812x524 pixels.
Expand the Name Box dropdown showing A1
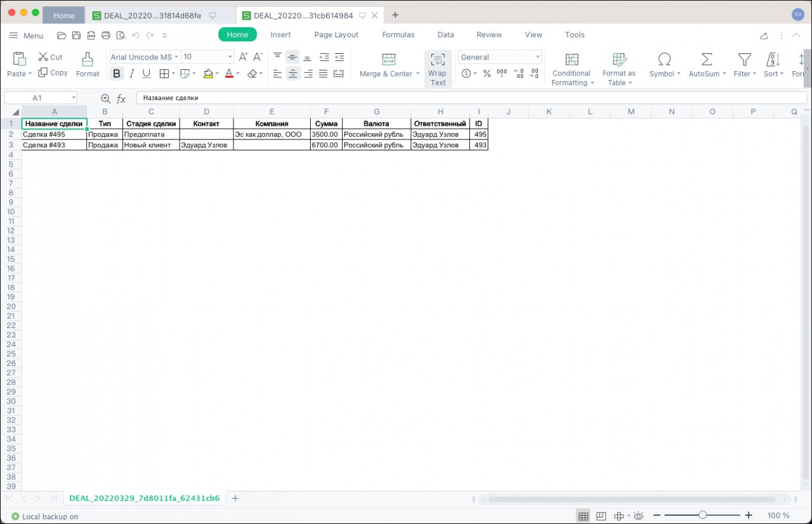(x=74, y=98)
